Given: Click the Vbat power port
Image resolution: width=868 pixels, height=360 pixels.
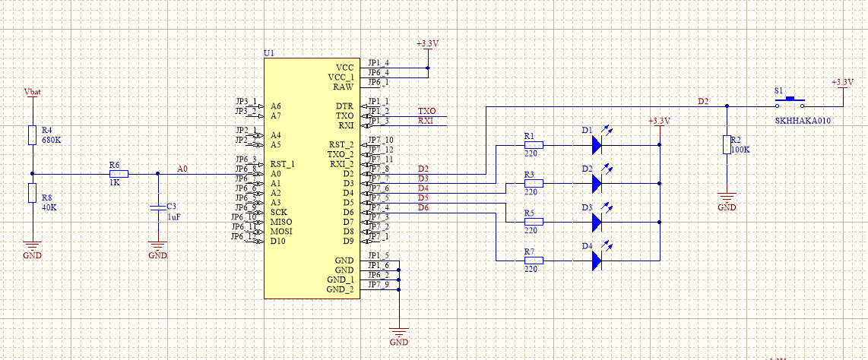Looking at the screenshot, I should coord(32,93).
